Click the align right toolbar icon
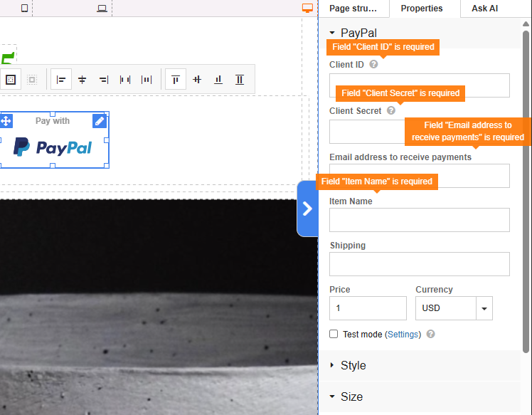This screenshot has height=415, width=532. pyautogui.click(x=103, y=80)
